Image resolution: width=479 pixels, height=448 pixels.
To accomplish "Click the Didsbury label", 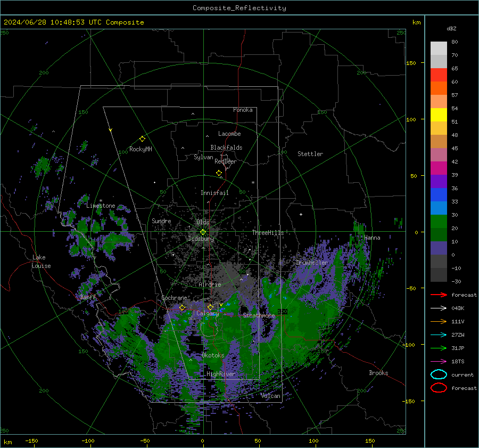I will (x=201, y=239).
